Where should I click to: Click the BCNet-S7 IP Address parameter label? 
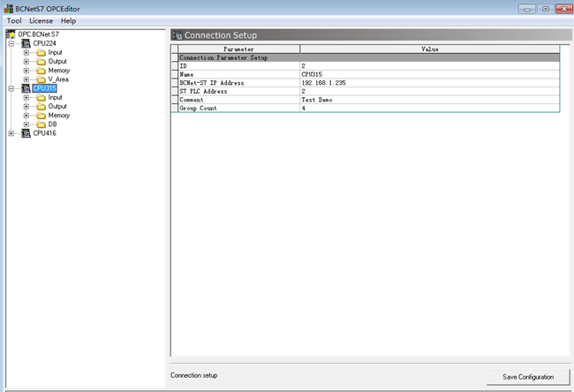tap(212, 83)
